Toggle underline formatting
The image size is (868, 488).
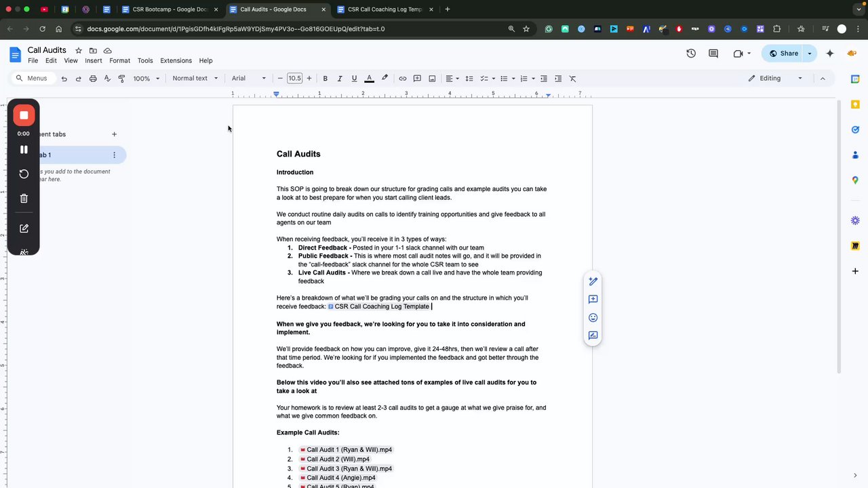354,79
